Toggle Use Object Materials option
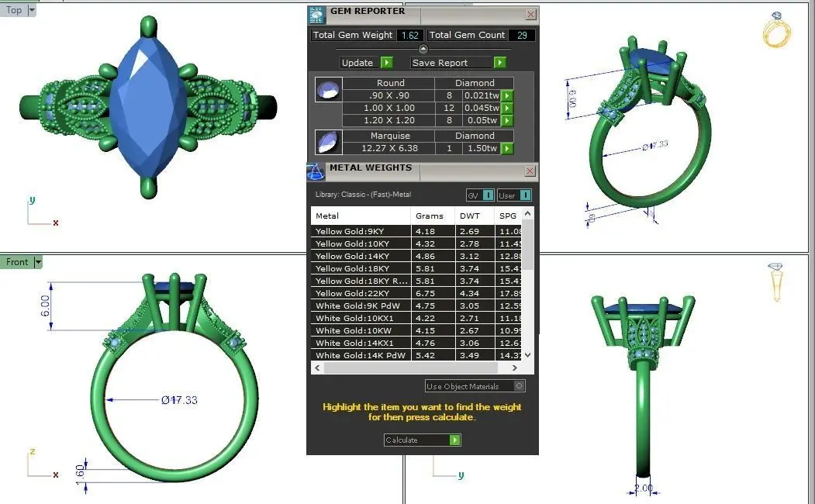 point(519,386)
